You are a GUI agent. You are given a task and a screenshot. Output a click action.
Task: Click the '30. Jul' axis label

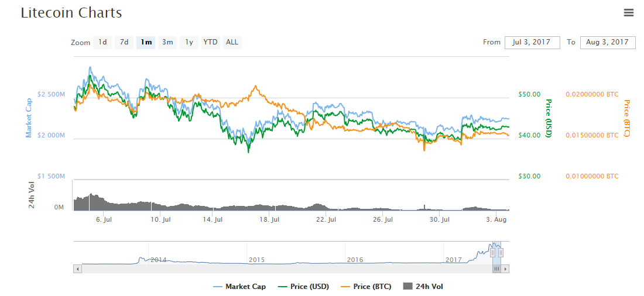(x=439, y=219)
